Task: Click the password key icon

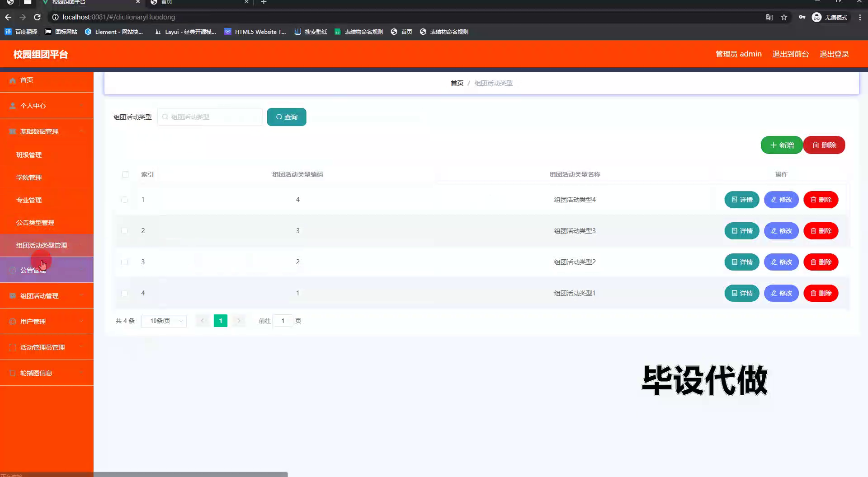Action: [x=802, y=17]
